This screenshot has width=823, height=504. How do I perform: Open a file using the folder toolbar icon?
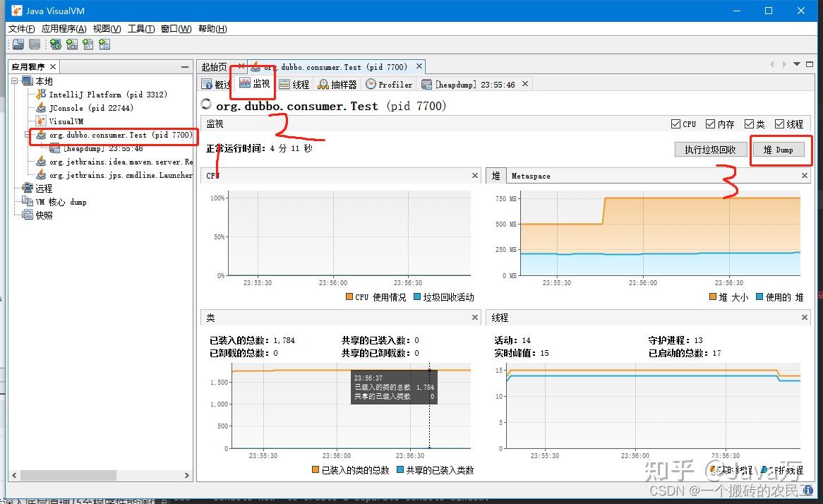pyautogui.click(x=18, y=44)
